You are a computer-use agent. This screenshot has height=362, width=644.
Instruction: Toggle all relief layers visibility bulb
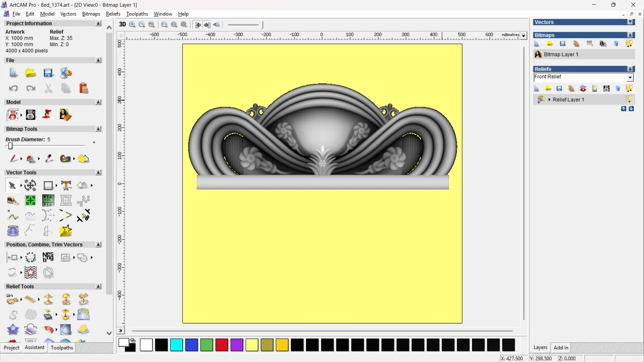(629, 88)
